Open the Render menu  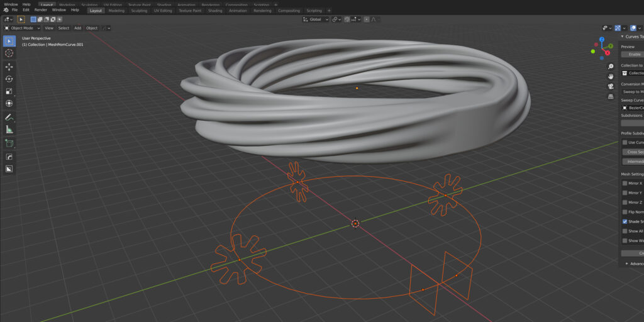[41, 10]
